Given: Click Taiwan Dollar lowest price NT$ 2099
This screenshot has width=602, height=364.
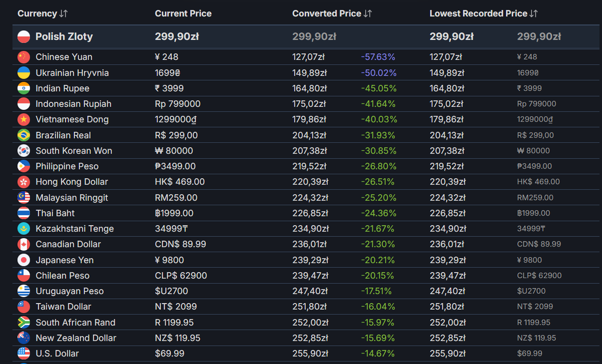Looking at the screenshot, I should point(535,307).
